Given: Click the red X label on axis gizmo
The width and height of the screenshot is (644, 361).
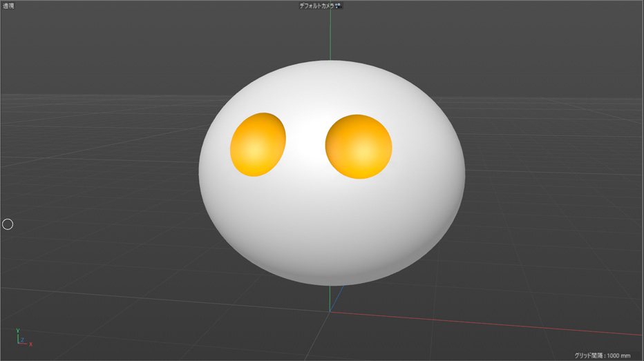Looking at the screenshot, I should pos(30,344).
